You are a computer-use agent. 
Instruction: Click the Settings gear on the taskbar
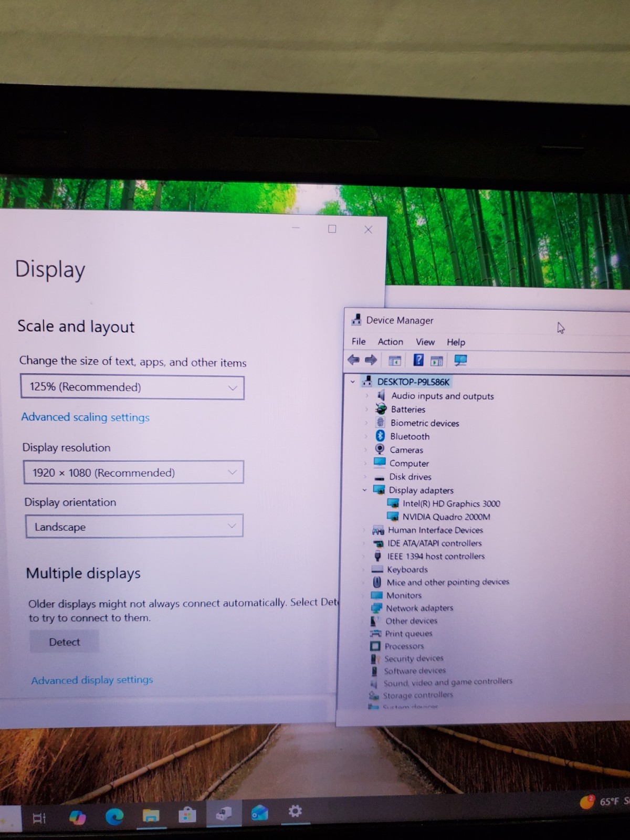coord(295,811)
